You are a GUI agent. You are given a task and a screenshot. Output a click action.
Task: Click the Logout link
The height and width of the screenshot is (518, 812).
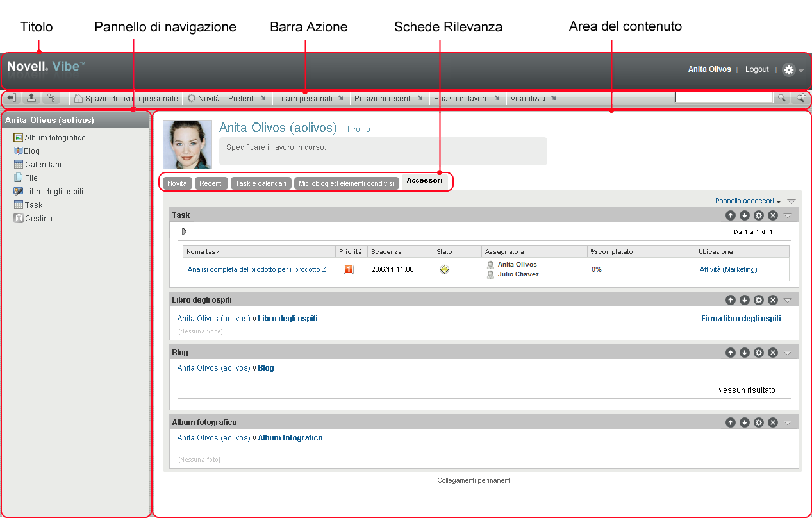click(757, 69)
